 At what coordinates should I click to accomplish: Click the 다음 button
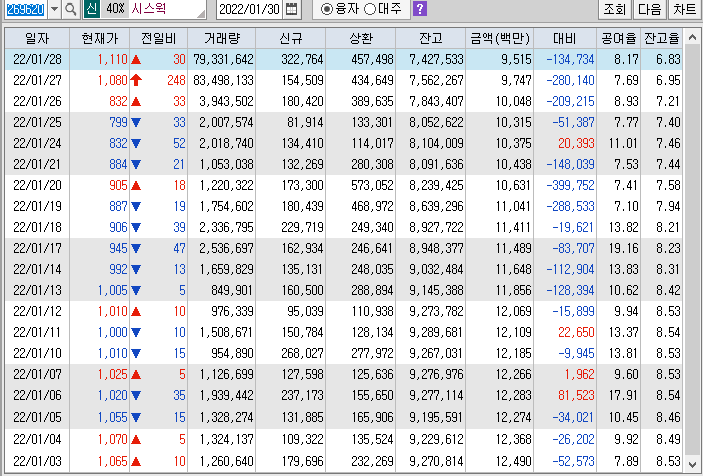click(649, 9)
